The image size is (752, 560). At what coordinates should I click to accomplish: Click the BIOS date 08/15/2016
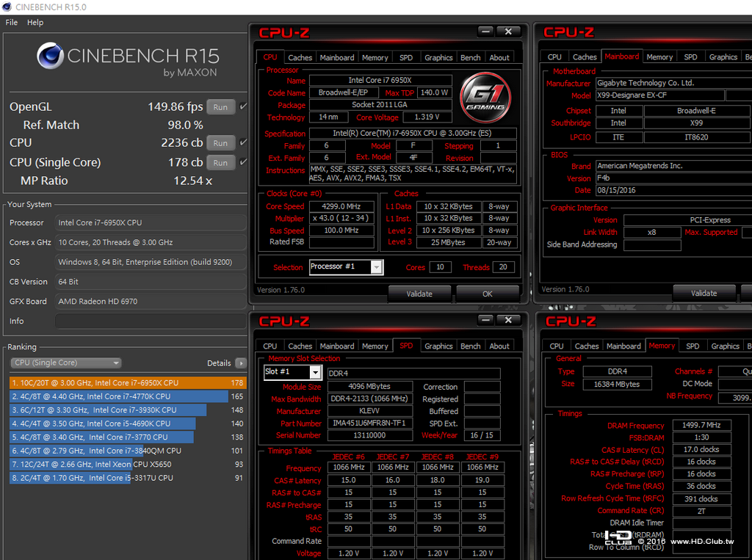674,190
